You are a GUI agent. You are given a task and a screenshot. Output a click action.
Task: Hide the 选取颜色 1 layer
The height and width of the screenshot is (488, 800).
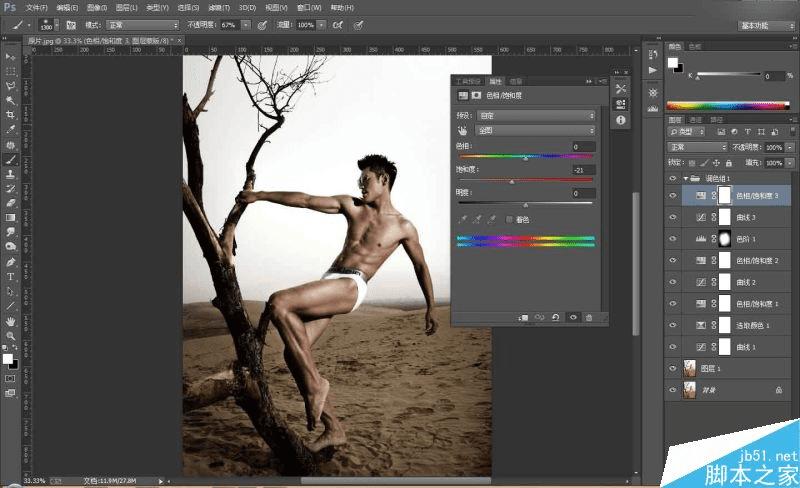click(x=672, y=325)
